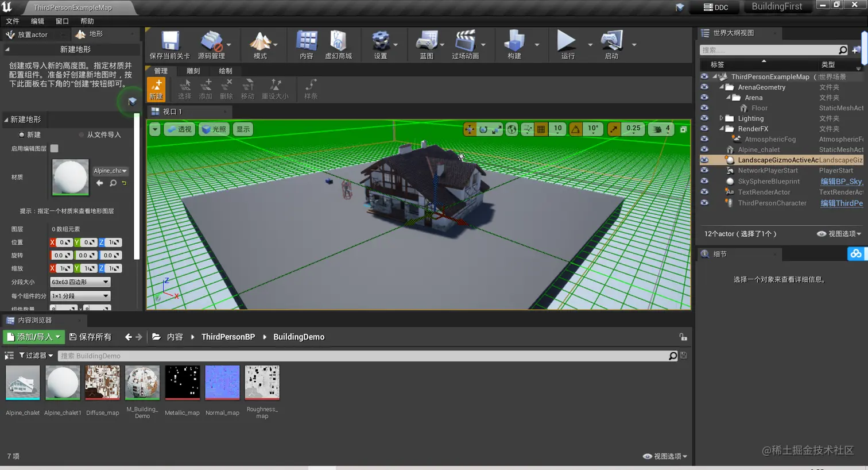Toggle scale snapping in viewport

(x=614, y=129)
